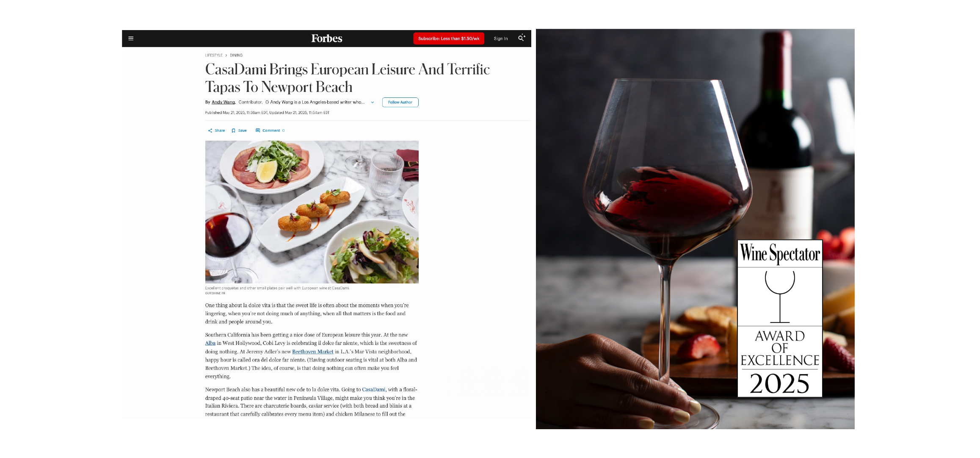Click the info icon beside Contributor

pos(267,102)
